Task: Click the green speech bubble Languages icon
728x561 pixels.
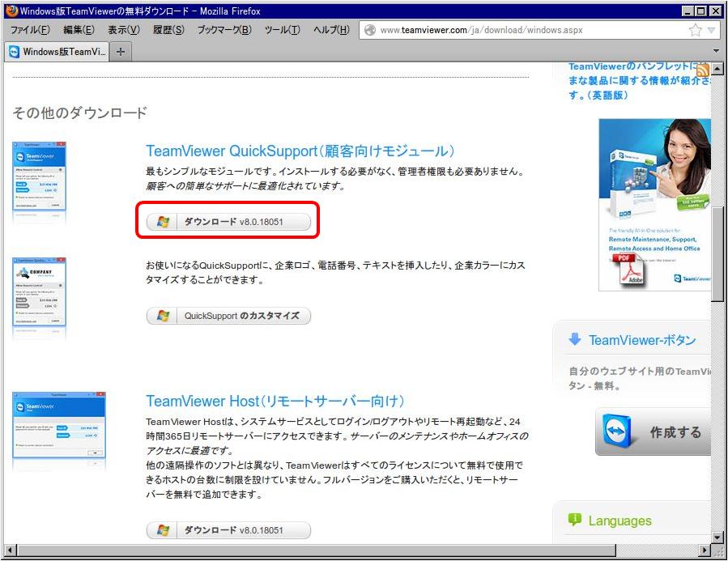Action: click(x=575, y=520)
